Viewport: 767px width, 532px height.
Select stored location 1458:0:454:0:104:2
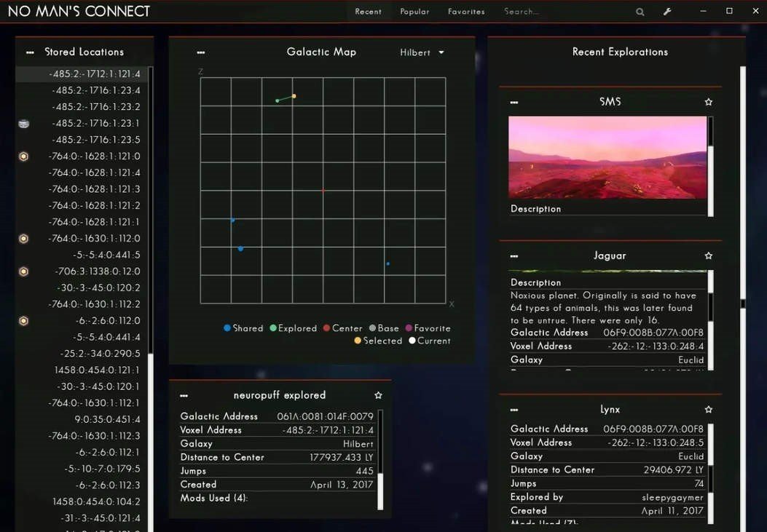pos(82,501)
